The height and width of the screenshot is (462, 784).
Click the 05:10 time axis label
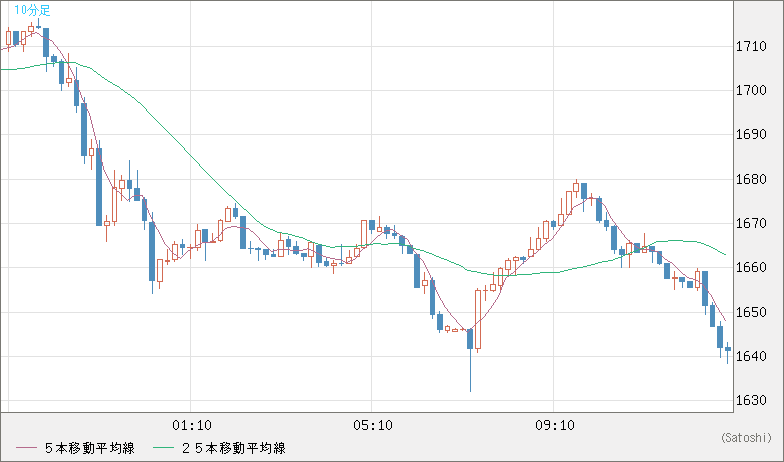point(372,426)
